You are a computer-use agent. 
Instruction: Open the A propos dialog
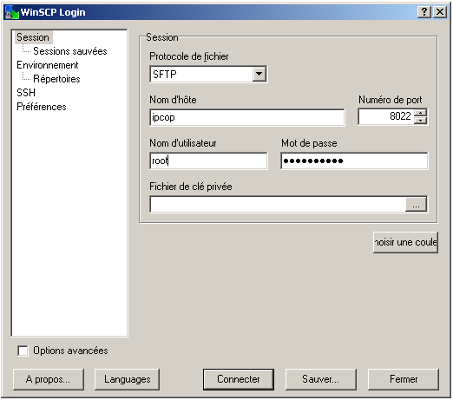(48, 379)
